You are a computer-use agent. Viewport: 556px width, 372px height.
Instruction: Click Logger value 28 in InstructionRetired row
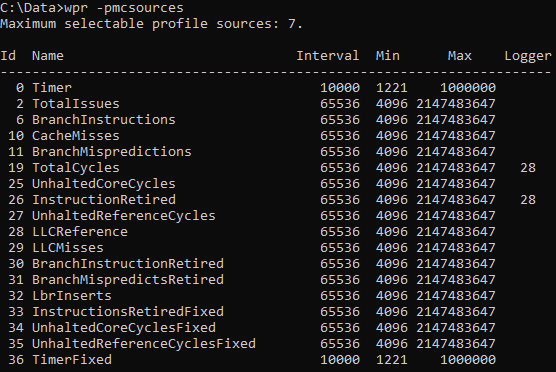coord(528,199)
